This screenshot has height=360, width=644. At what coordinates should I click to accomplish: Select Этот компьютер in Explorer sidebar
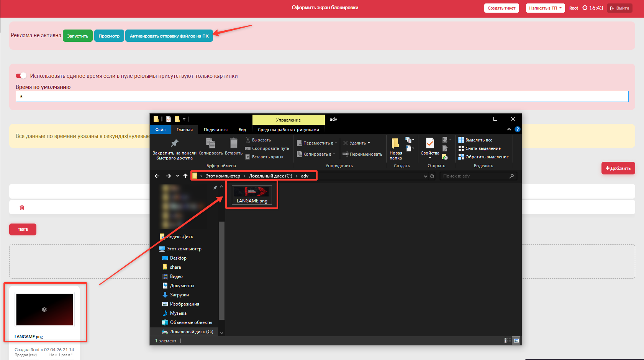(x=180, y=249)
